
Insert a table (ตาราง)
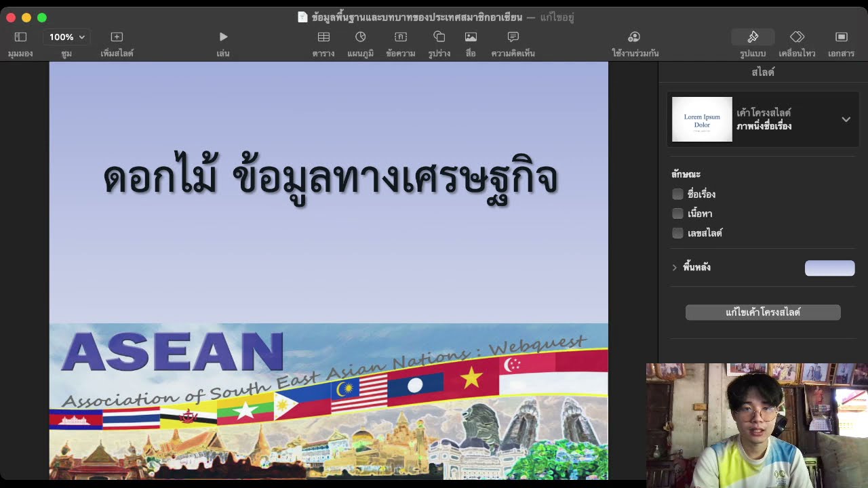click(x=323, y=37)
